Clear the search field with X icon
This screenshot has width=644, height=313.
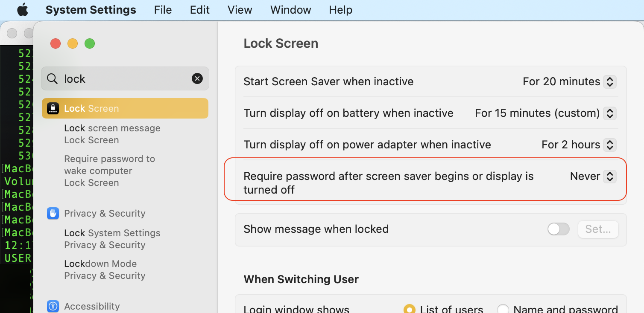[x=197, y=78]
